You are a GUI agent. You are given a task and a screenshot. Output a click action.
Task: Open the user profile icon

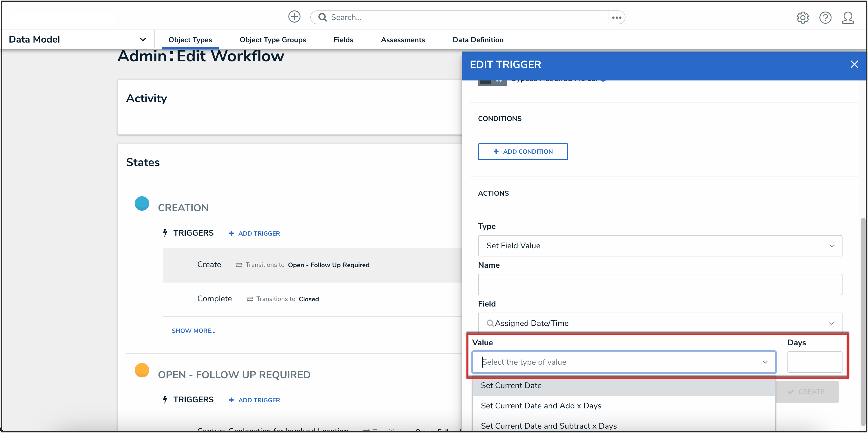847,17
